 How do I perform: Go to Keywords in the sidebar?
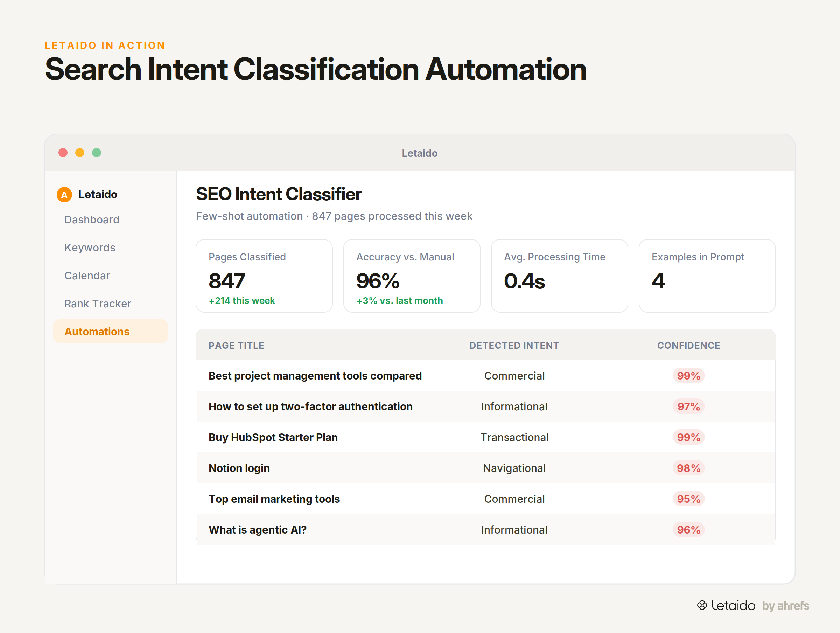(x=90, y=248)
